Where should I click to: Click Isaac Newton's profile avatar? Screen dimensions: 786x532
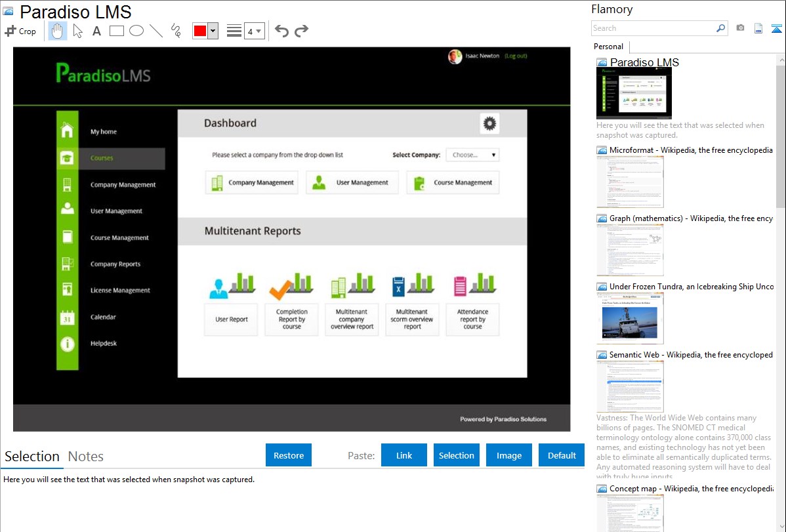pos(455,56)
